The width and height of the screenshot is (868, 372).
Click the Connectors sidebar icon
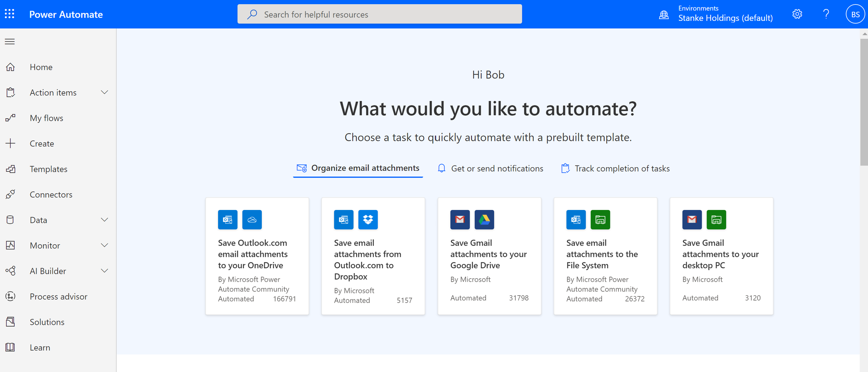pyautogui.click(x=11, y=194)
